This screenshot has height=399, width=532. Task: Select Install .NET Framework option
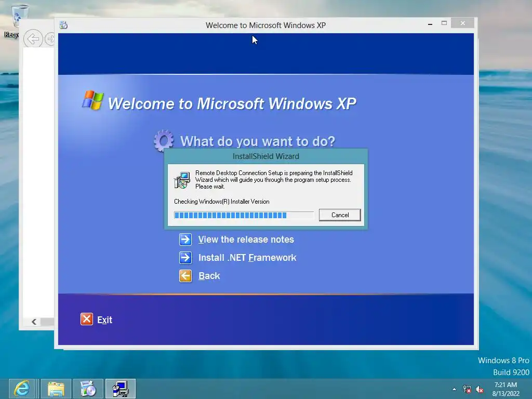click(x=247, y=258)
